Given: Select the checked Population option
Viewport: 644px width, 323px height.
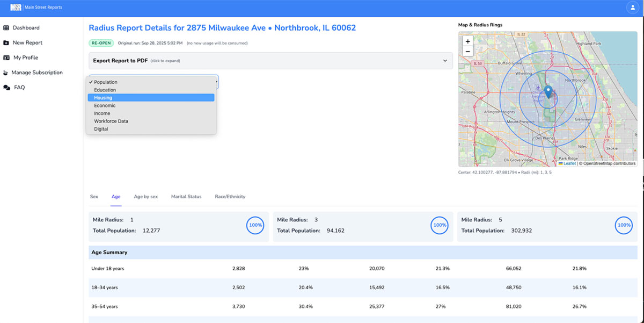Looking at the screenshot, I should coord(106,82).
